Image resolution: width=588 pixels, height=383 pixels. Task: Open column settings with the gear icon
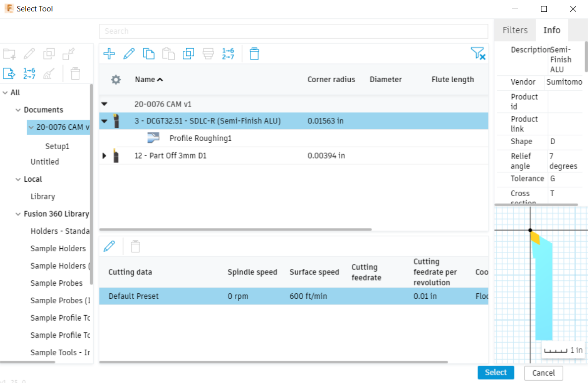click(x=115, y=79)
